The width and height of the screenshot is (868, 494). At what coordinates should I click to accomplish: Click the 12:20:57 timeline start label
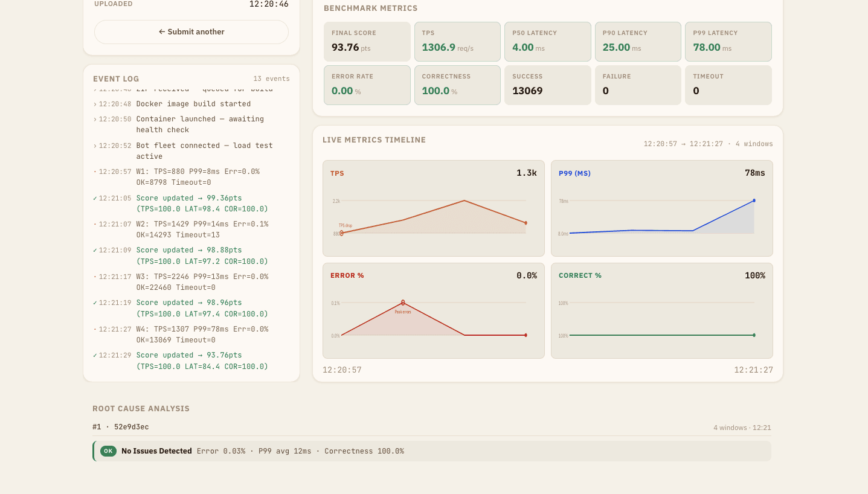342,370
